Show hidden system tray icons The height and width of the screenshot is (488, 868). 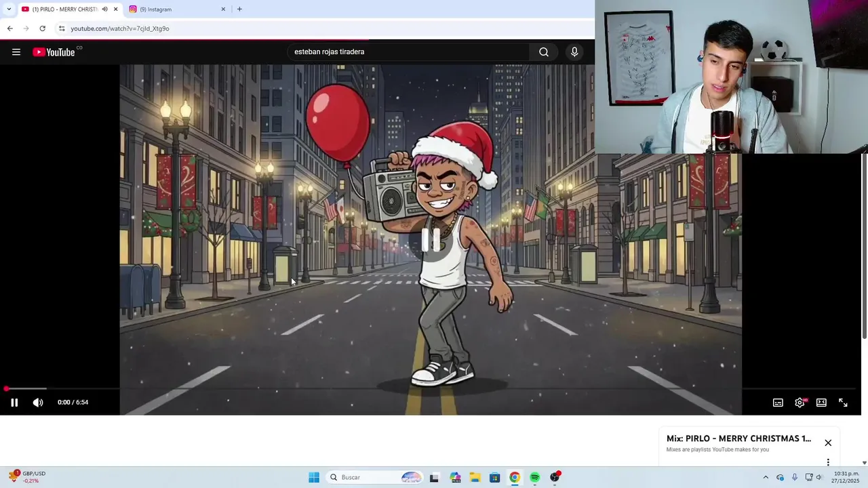click(x=766, y=478)
